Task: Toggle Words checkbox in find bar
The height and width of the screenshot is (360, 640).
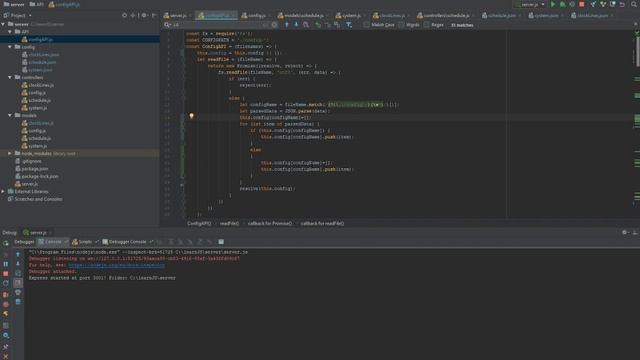Action: click(x=401, y=25)
